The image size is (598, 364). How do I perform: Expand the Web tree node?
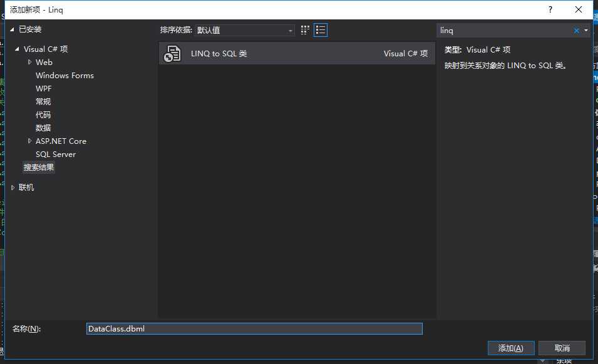click(30, 62)
